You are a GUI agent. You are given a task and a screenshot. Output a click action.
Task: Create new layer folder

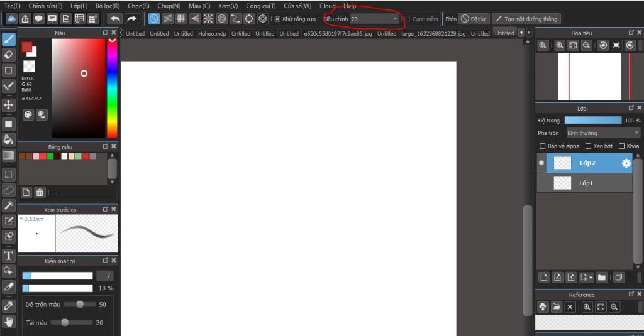click(x=602, y=278)
